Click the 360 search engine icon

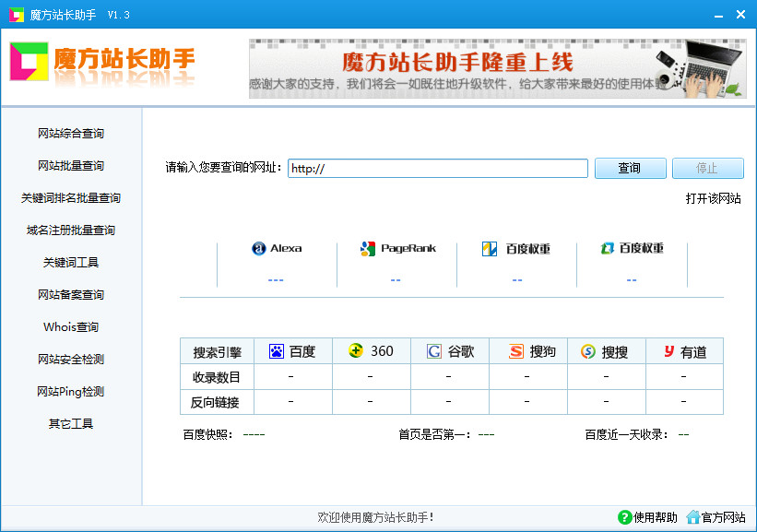[356, 350]
